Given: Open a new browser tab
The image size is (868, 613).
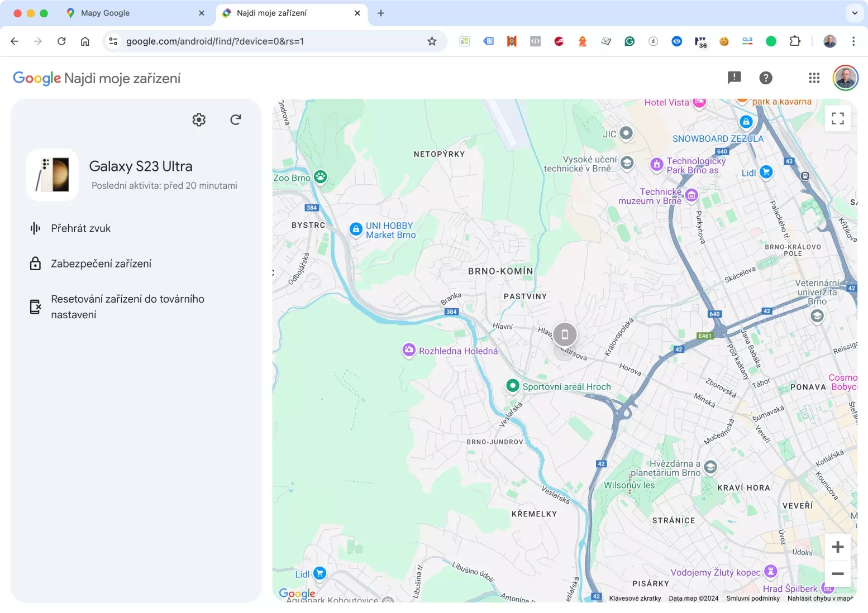Looking at the screenshot, I should [381, 13].
